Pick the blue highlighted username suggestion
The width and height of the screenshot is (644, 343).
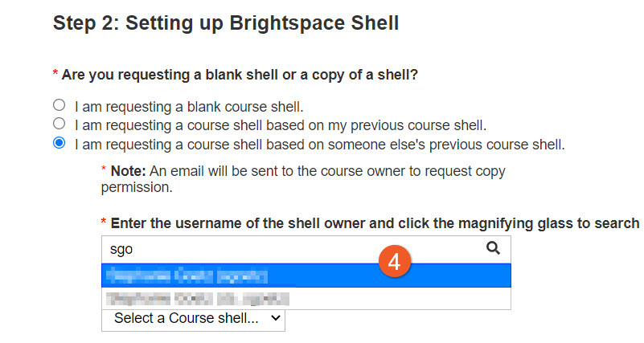(x=306, y=276)
